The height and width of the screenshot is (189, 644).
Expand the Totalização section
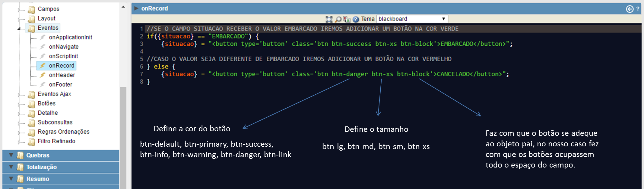coord(11,167)
